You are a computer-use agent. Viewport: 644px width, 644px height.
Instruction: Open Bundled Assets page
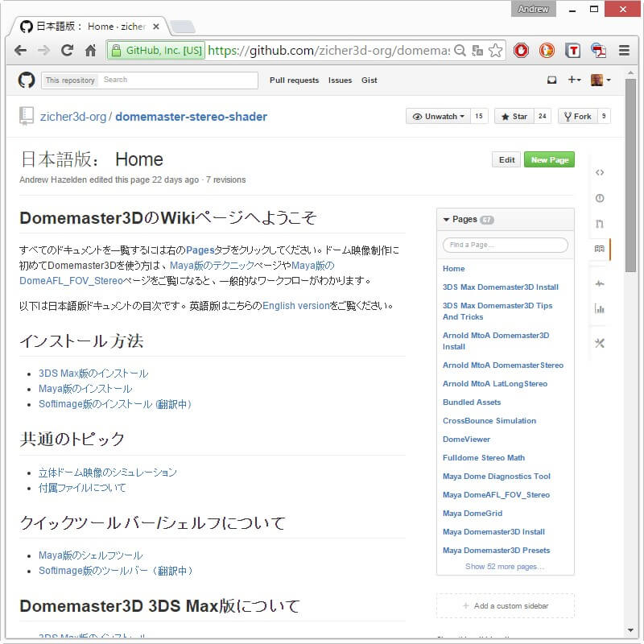(x=472, y=402)
